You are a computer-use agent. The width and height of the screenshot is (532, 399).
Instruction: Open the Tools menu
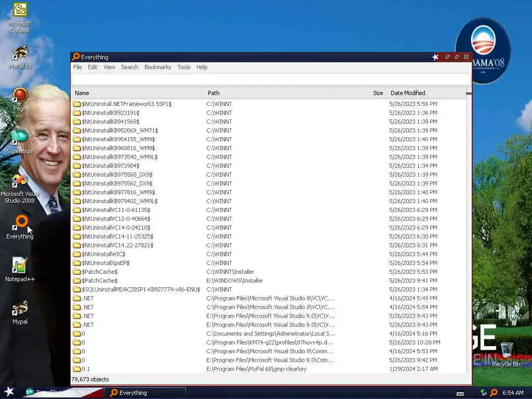tap(184, 67)
